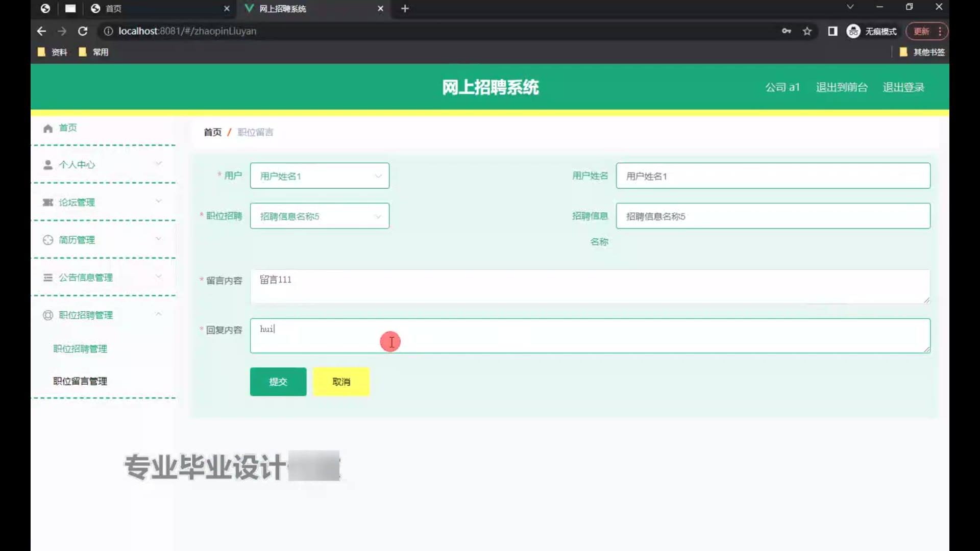Click the password key icon in address bar
This screenshot has height=551, width=980.
[x=786, y=31]
